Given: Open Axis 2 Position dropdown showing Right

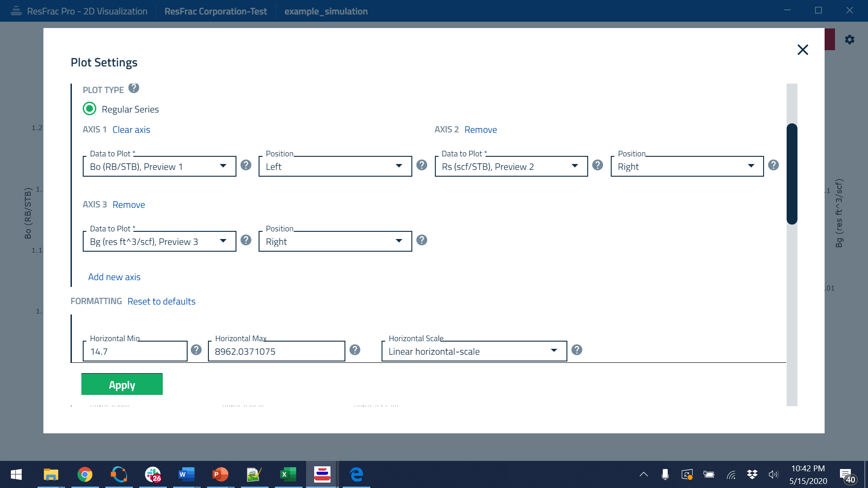Looking at the screenshot, I should tap(687, 167).
